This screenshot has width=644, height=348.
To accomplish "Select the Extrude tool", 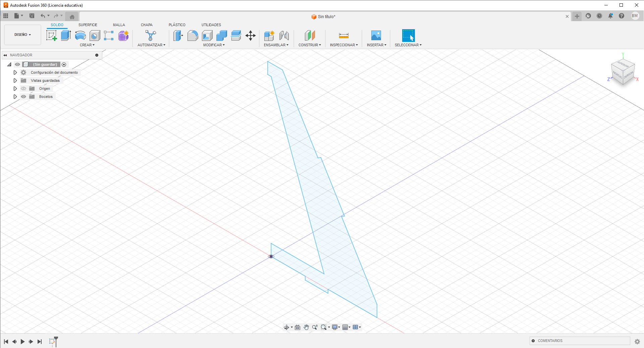I will (x=65, y=35).
